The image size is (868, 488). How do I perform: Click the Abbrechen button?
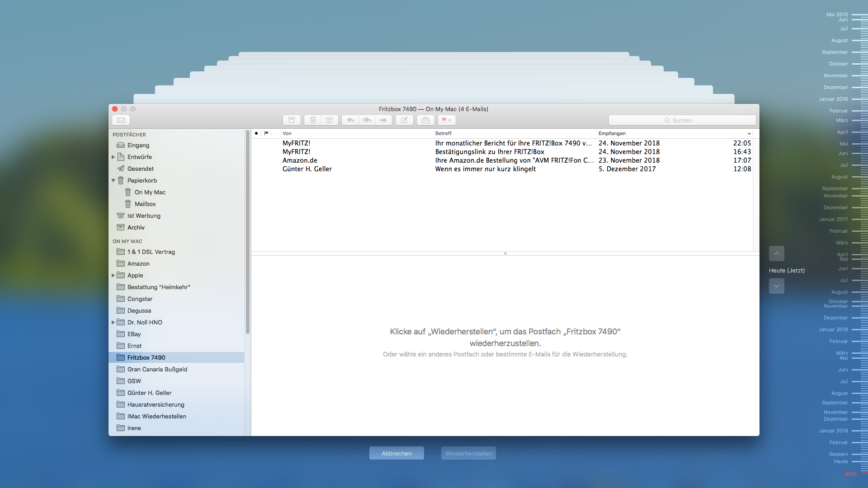click(396, 453)
